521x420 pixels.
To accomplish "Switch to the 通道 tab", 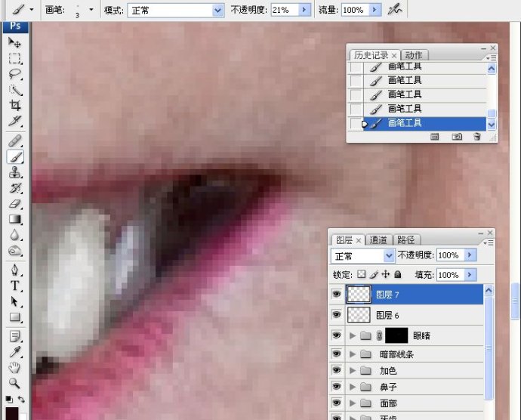I will (x=378, y=239).
